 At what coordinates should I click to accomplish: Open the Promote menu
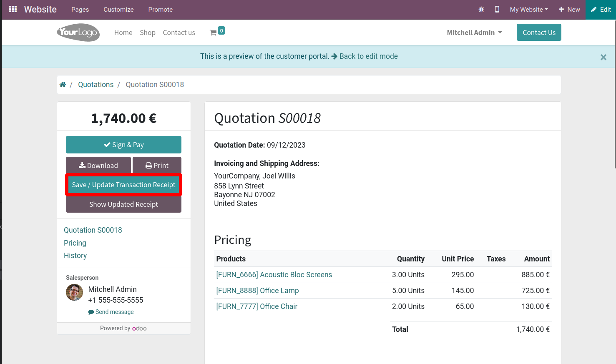point(160,9)
